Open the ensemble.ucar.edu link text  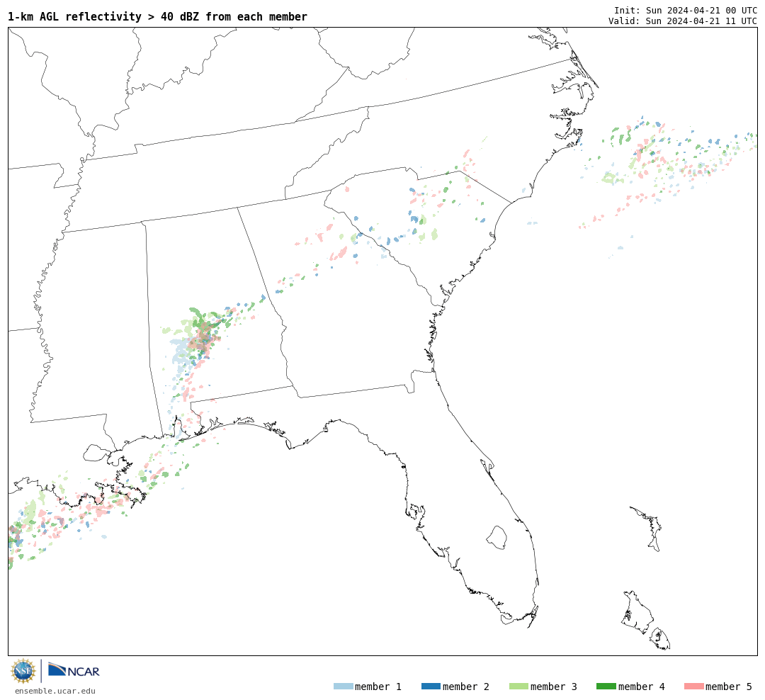coord(55,691)
